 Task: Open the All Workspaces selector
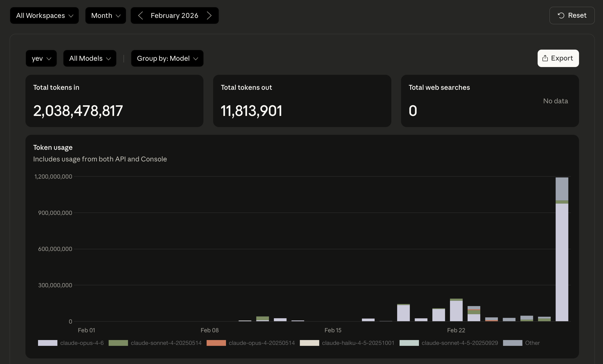coord(44,15)
